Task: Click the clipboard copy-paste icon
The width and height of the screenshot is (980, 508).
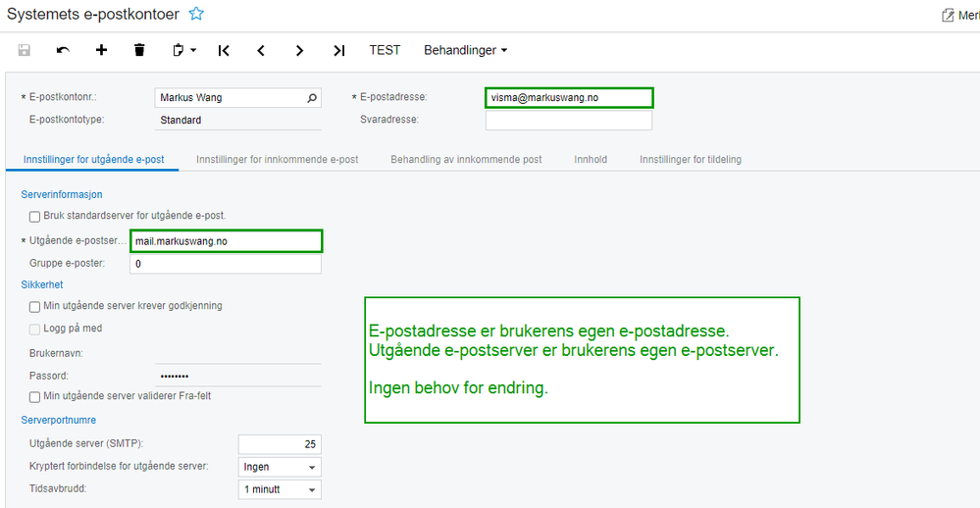Action: [x=179, y=50]
